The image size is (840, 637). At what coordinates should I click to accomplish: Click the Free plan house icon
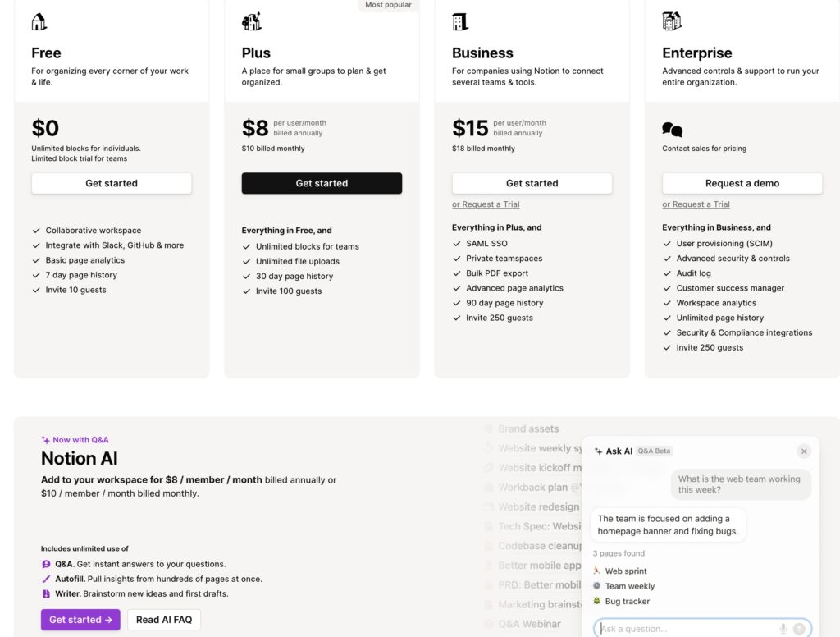tap(39, 22)
